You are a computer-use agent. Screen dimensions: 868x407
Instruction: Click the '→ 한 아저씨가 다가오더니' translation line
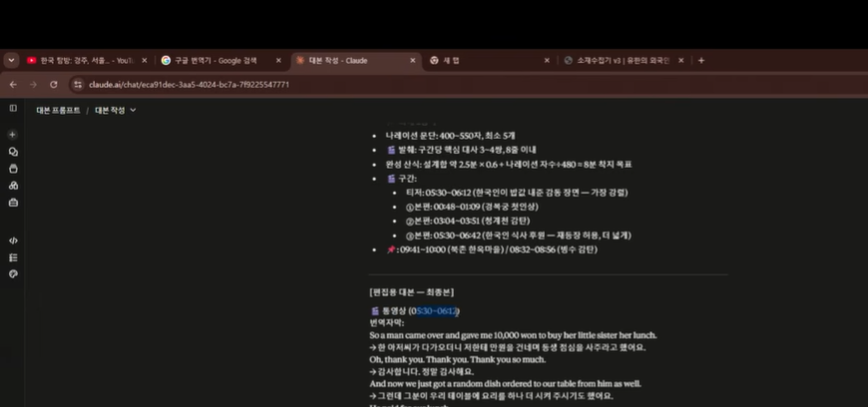point(507,347)
